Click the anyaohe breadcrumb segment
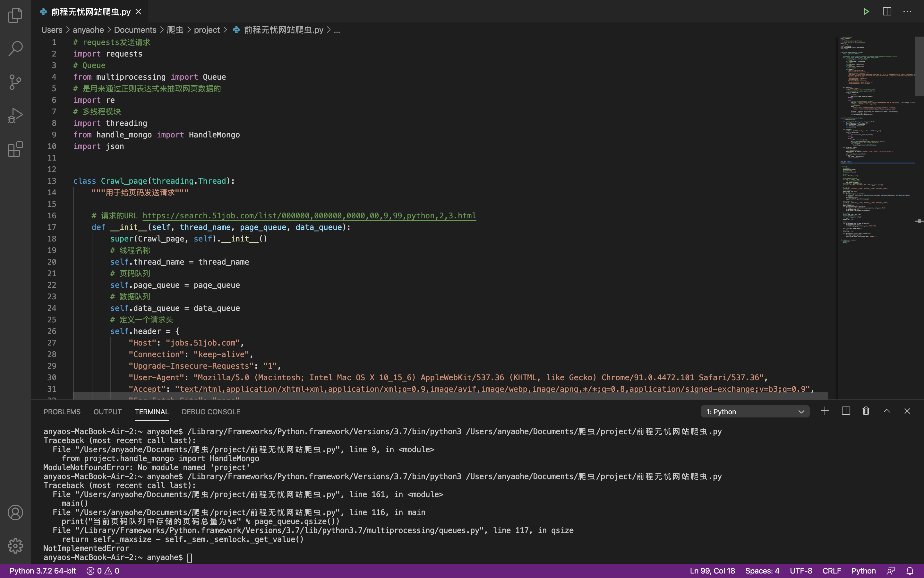The width and height of the screenshot is (924, 578). coord(88,30)
